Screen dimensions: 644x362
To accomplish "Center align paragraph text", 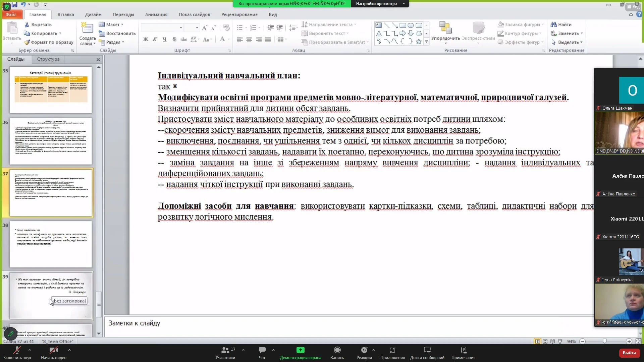I will 249,40.
